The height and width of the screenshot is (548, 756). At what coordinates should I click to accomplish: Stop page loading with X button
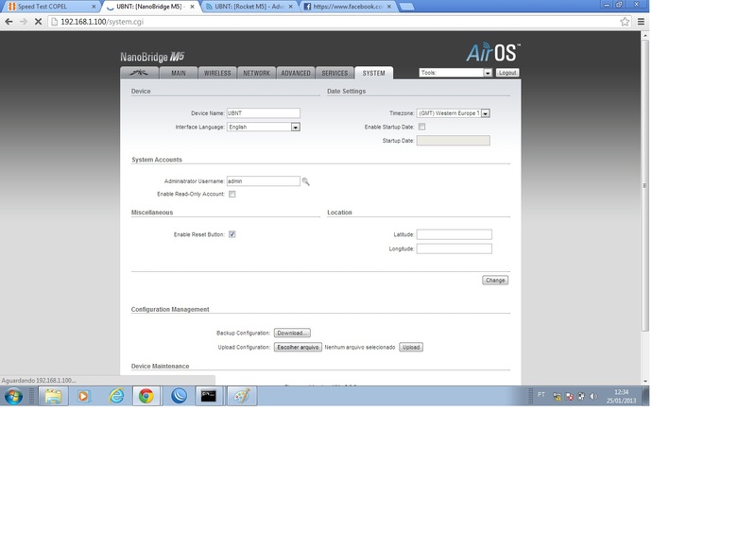38,22
